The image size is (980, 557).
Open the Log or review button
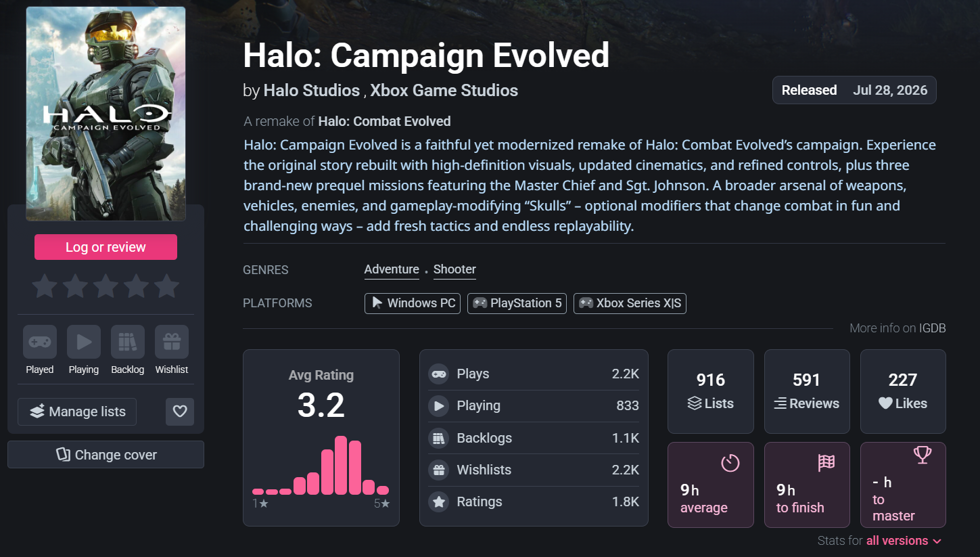(106, 247)
